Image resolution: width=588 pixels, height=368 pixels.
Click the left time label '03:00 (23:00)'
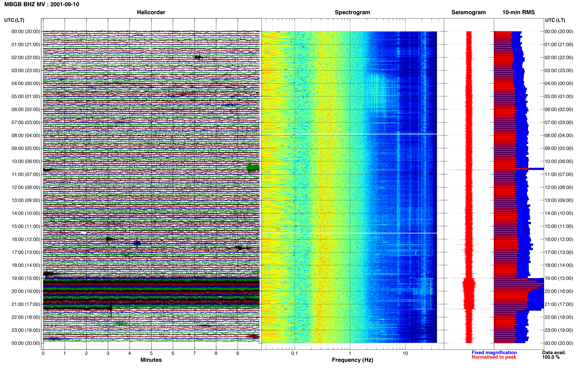(26, 71)
